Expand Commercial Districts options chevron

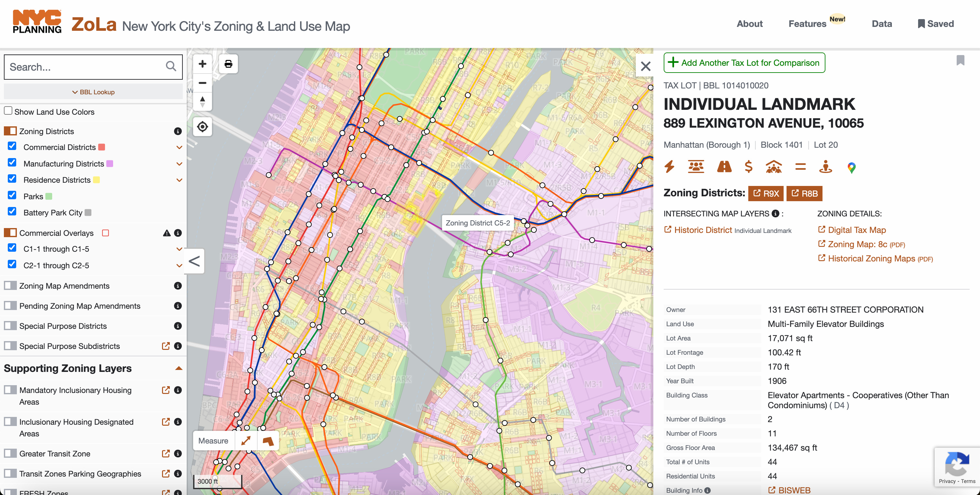tap(179, 147)
